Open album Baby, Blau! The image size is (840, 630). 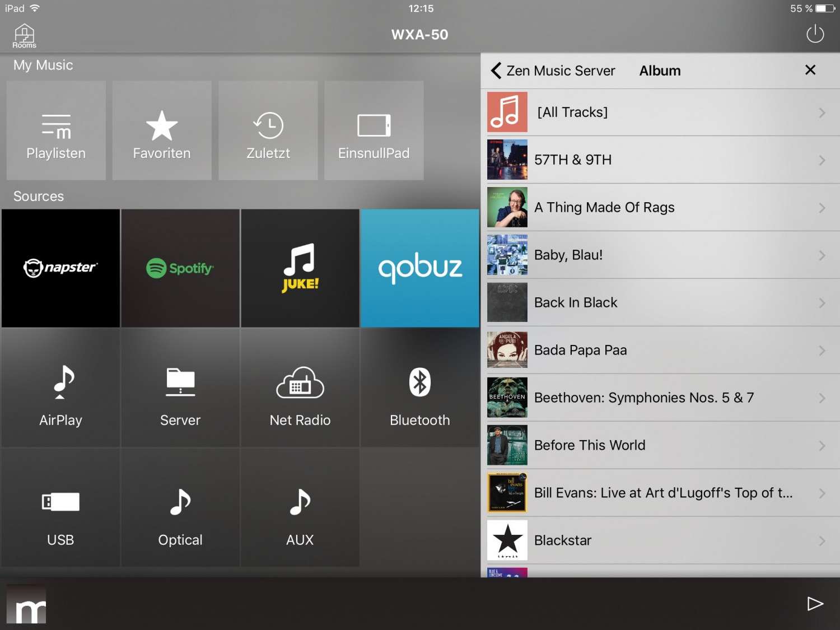tap(660, 255)
